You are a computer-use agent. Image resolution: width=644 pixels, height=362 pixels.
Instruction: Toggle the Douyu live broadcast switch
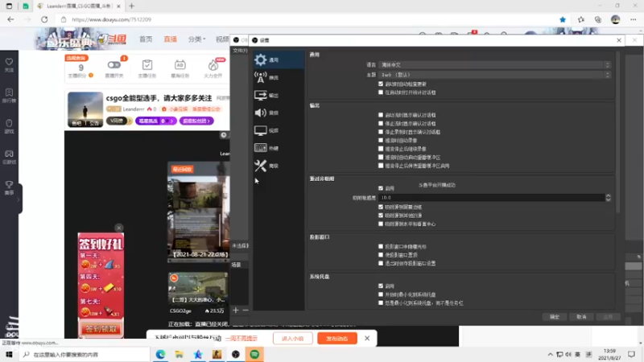point(114,65)
